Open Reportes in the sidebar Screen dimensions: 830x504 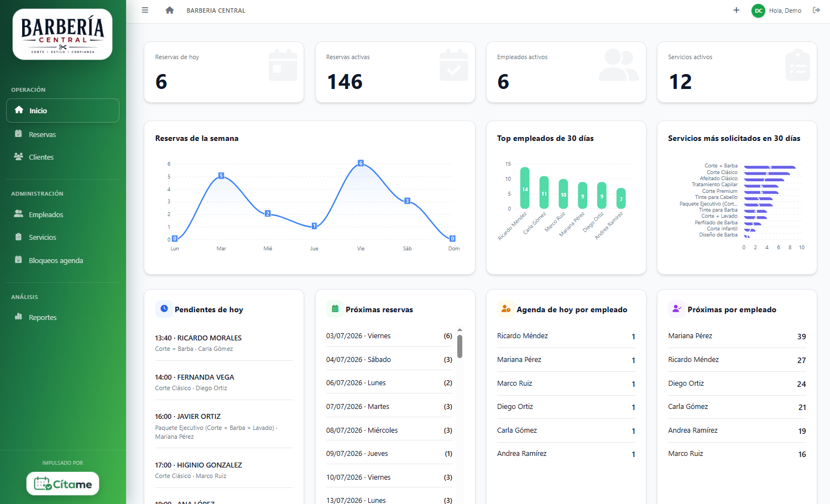tap(62, 317)
